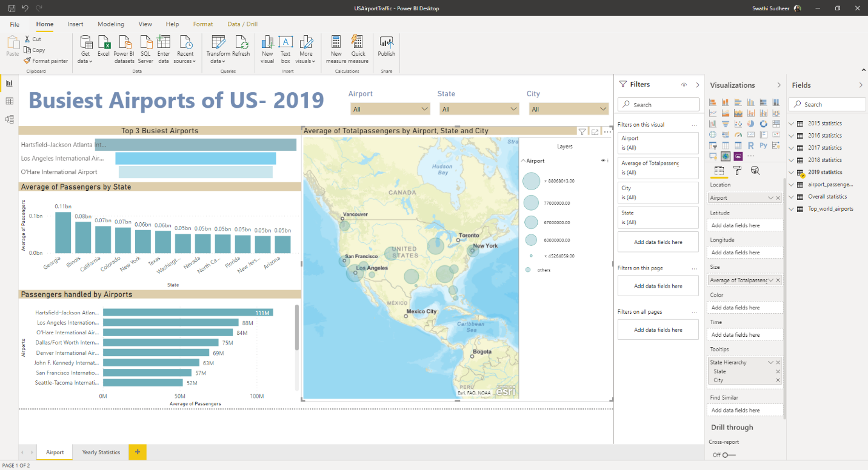868x470 pixels.
Task: Go to the Yearly Statistics page tab
Action: (x=101, y=452)
